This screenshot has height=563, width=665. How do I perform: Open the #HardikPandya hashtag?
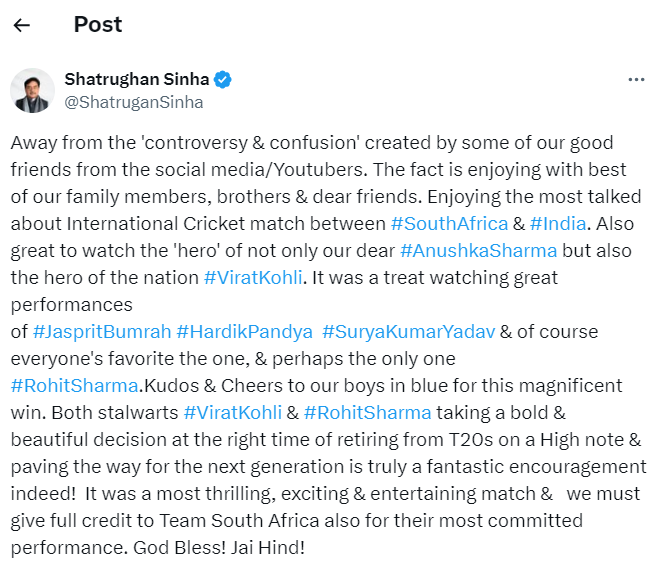coord(243,331)
